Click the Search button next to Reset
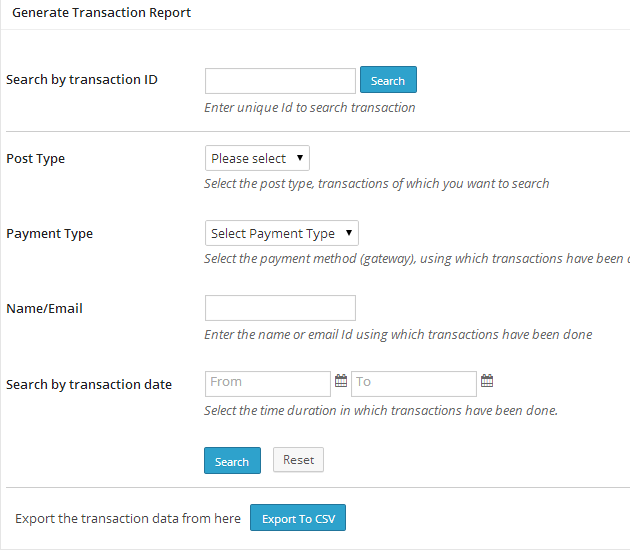This screenshot has height=550, width=630. (x=232, y=460)
